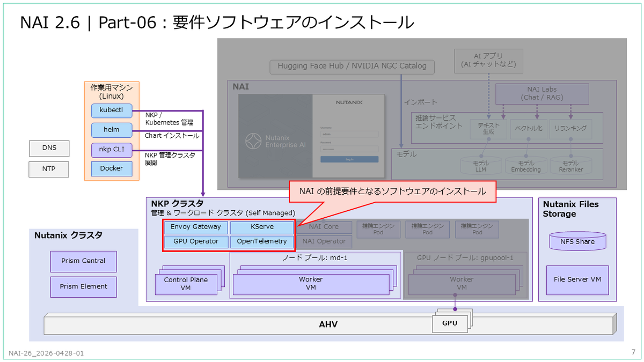Select the helm box

coord(112,130)
